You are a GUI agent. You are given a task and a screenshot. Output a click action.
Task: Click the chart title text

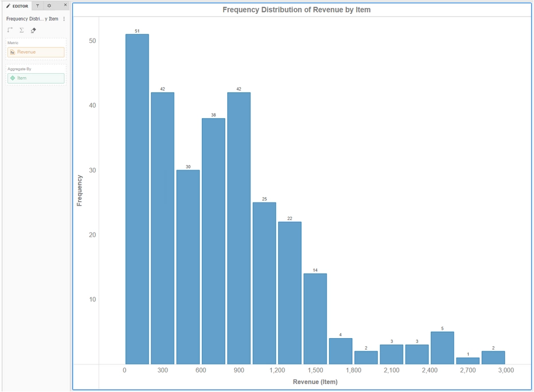coord(296,10)
